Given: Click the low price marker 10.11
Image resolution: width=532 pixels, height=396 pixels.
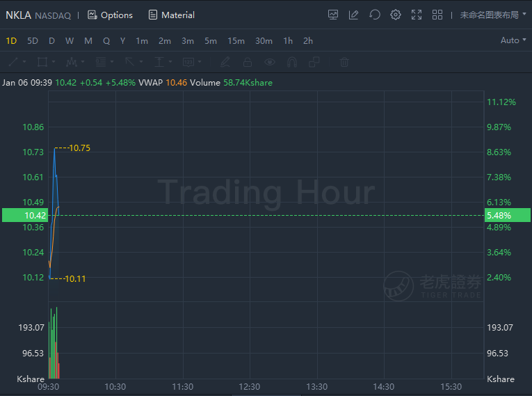Looking at the screenshot, I should coord(75,279).
